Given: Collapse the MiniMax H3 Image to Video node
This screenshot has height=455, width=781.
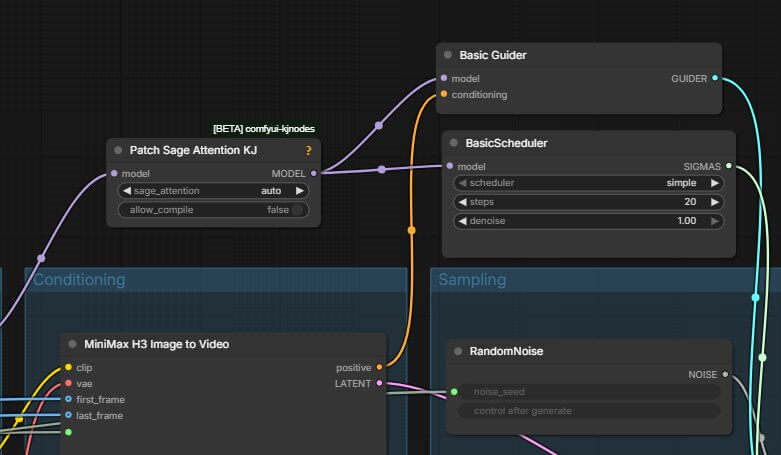Looking at the screenshot, I should point(72,344).
